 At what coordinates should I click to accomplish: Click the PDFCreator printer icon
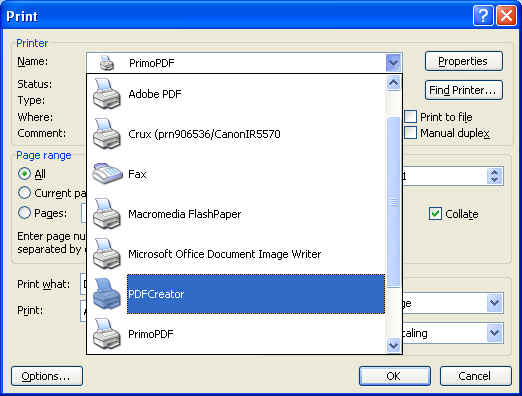[x=106, y=294]
